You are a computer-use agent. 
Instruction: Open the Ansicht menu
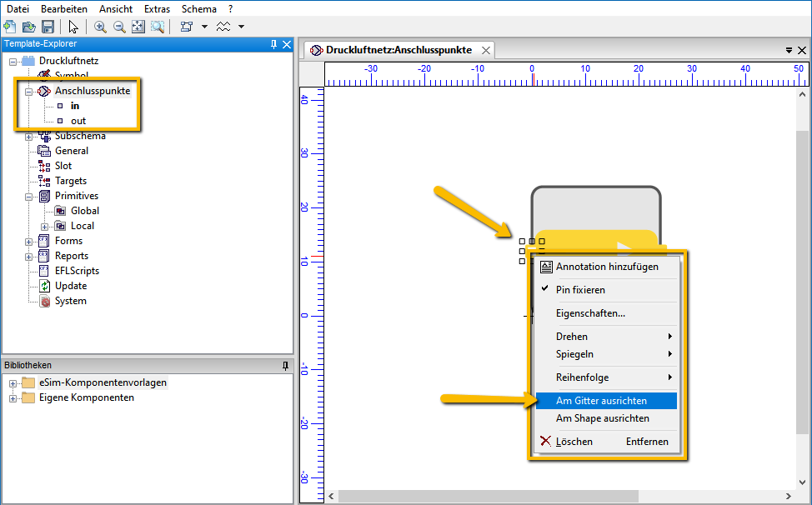(x=116, y=9)
